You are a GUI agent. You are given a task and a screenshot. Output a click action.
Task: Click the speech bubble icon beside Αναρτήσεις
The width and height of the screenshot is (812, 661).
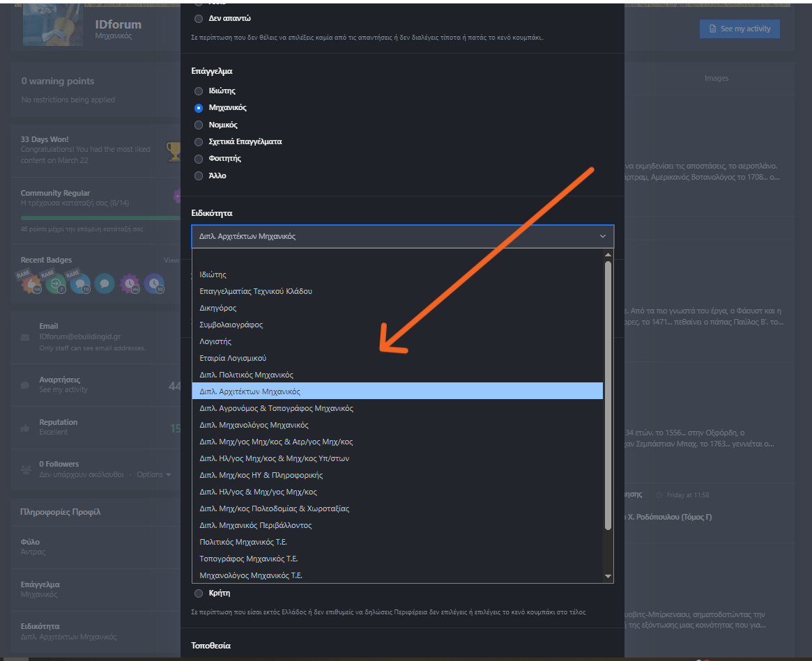[26, 384]
